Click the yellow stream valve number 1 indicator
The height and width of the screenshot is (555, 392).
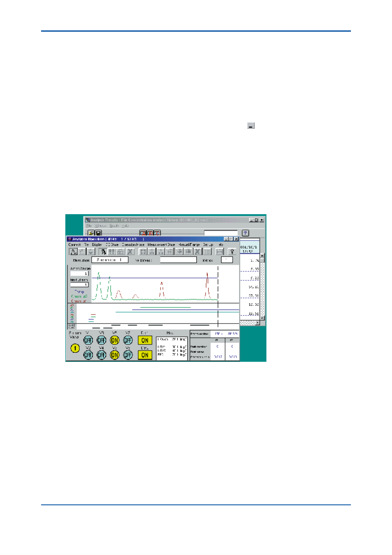(x=75, y=348)
